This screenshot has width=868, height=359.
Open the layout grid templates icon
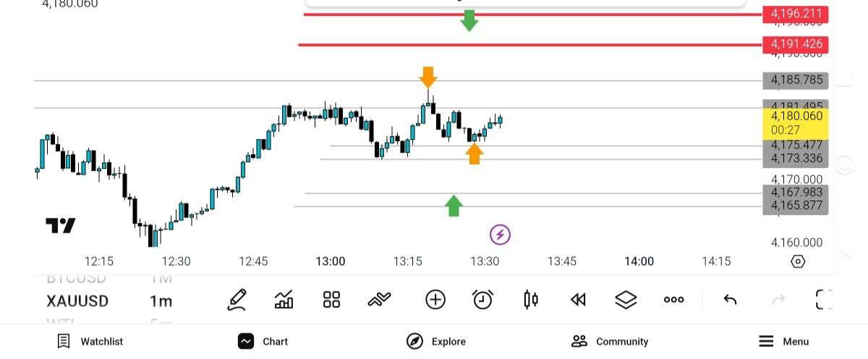[x=331, y=300]
